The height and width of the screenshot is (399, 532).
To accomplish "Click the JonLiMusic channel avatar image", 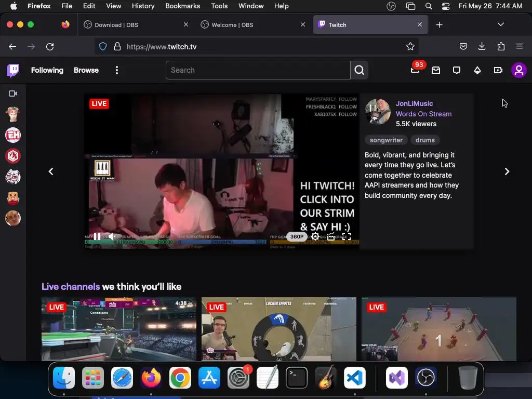I will click(x=378, y=112).
